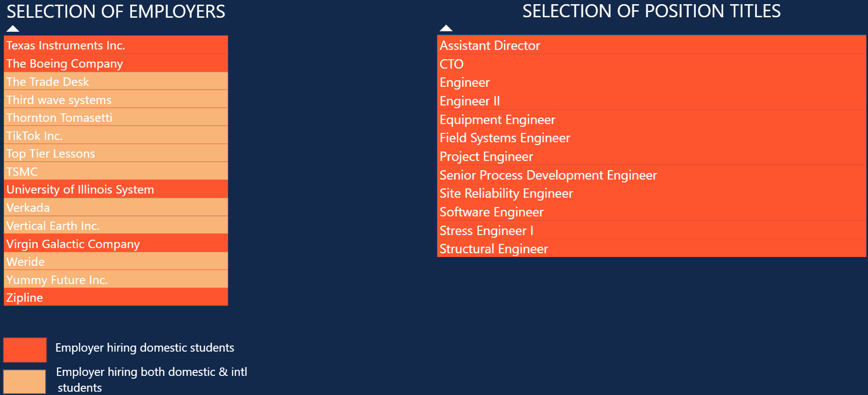Viewport: 868px width, 395px height.
Task: Select Structural Engineer position row
Action: (x=651, y=249)
